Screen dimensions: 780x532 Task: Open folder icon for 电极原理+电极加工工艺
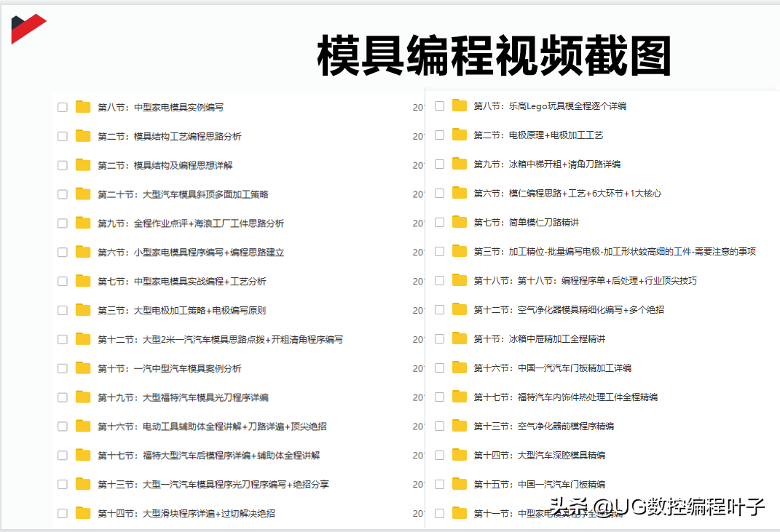tap(459, 135)
